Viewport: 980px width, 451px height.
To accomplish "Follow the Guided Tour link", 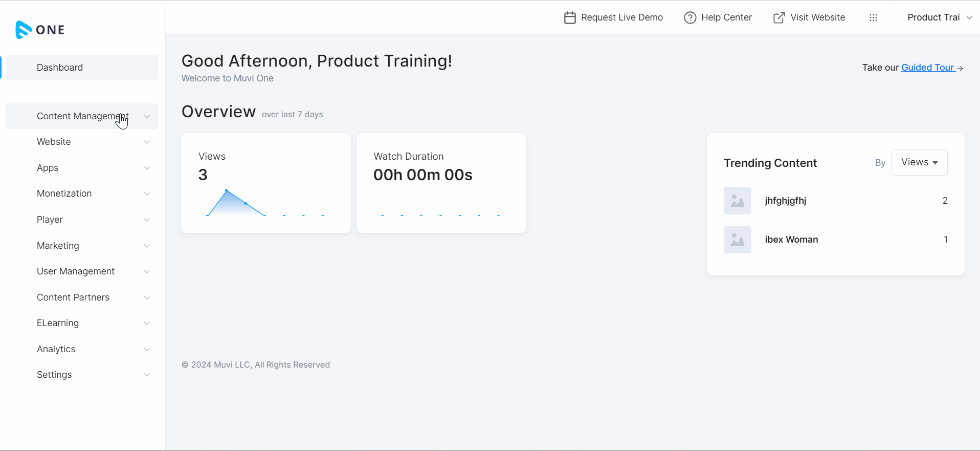I will tap(927, 68).
